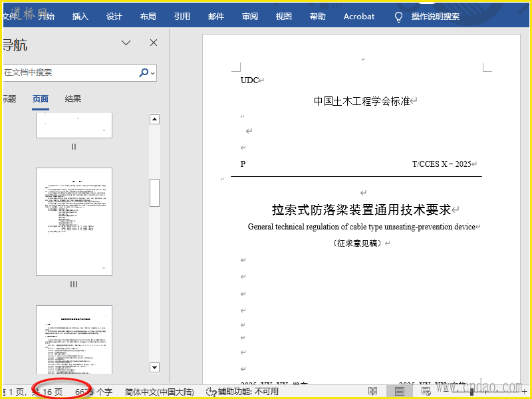Open the 帮助 ribbon tab
This screenshot has width=532, height=399.
(x=318, y=16)
